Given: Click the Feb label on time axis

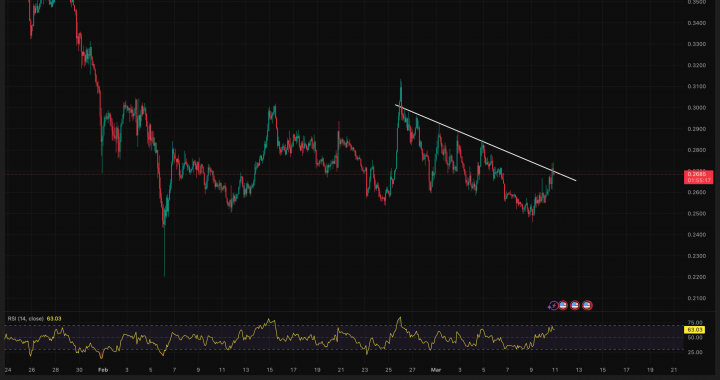Looking at the screenshot, I should tap(102, 369).
